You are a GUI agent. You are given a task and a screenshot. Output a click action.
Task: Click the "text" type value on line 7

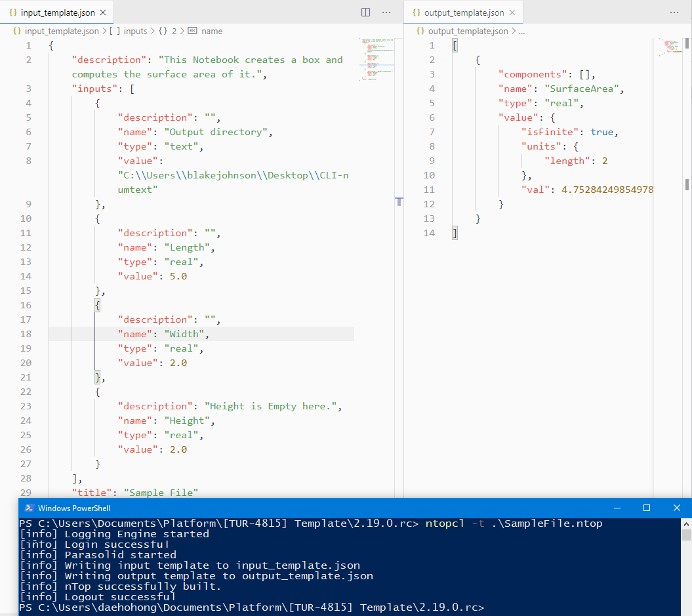(x=182, y=146)
